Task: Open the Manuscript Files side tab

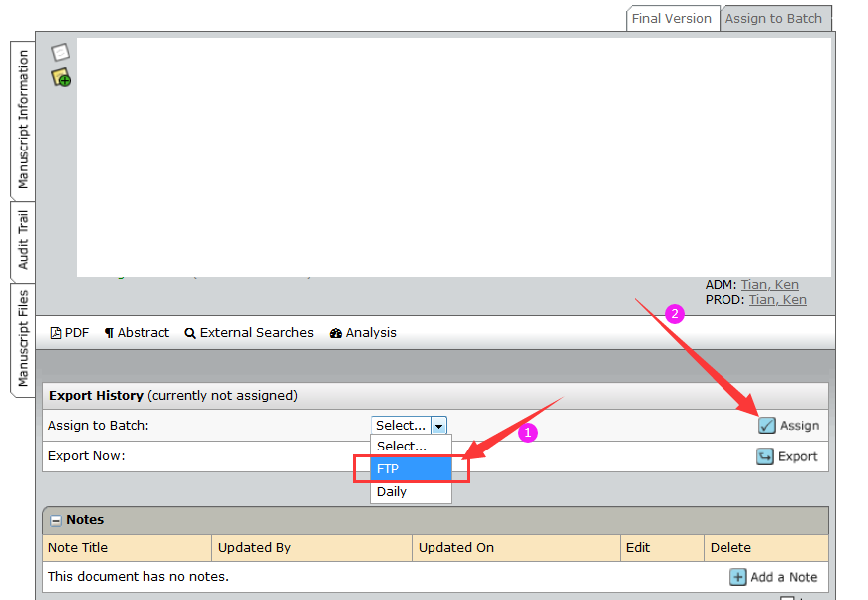Action: tap(23, 339)
